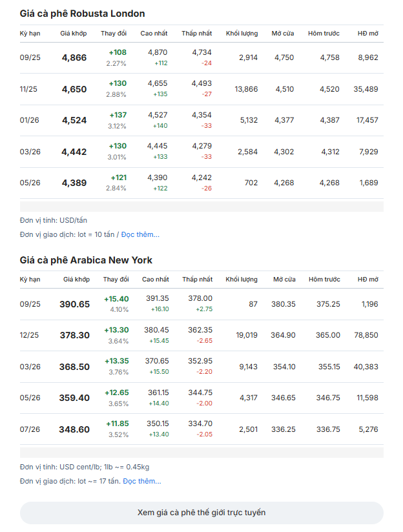
Task: Click Robusta 11/25 price 4,650
Action: click(74, 89)
